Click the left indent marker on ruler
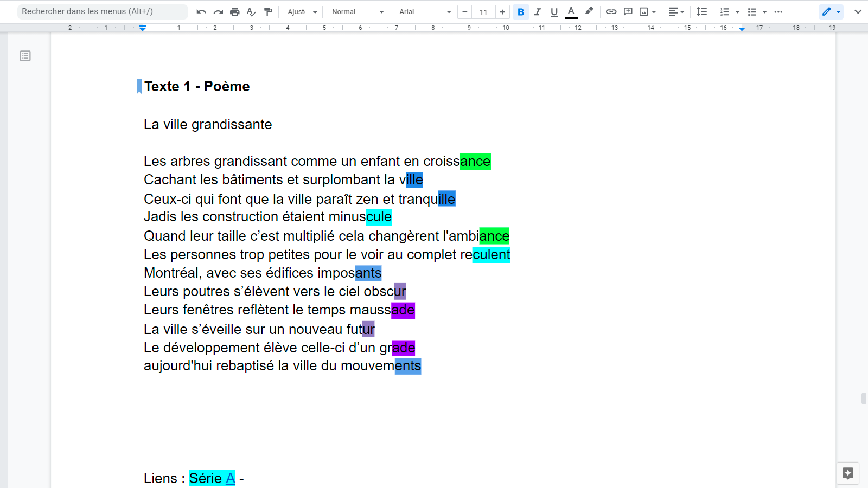868x488 pixels. tap(143, 28)
